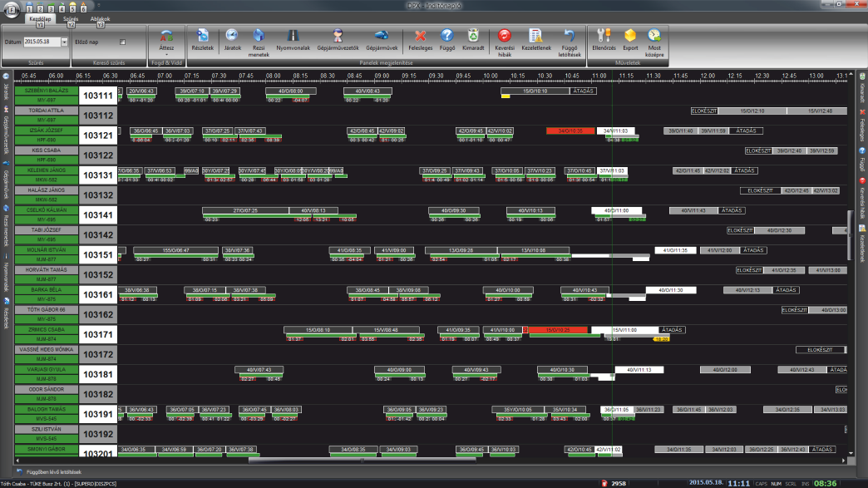Open Függő letöltések panel
This screenshot has width=868, height=488.
569,43
